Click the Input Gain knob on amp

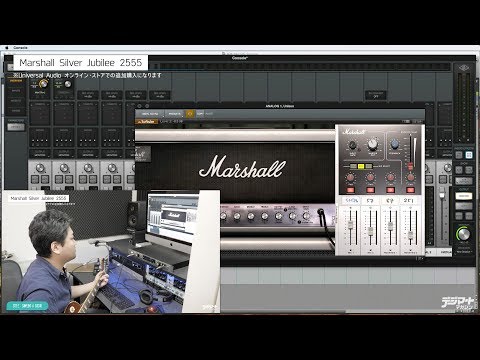tap(306, 216)
